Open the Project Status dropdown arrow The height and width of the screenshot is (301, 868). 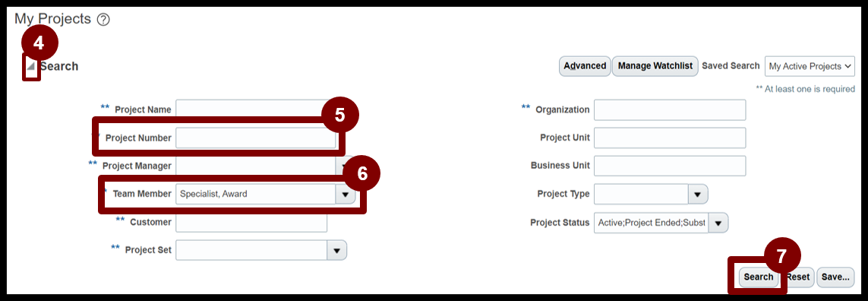[x=718, y=223]
